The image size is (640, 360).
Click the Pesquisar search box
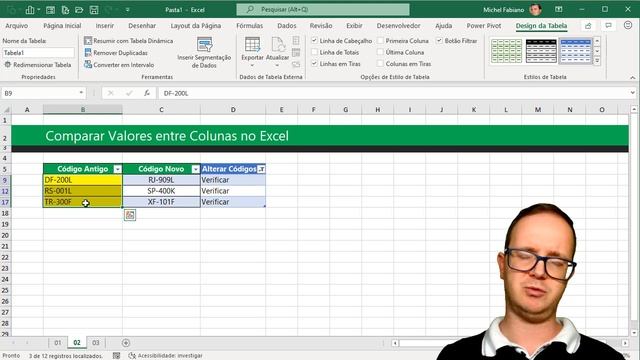pos(323,9)
